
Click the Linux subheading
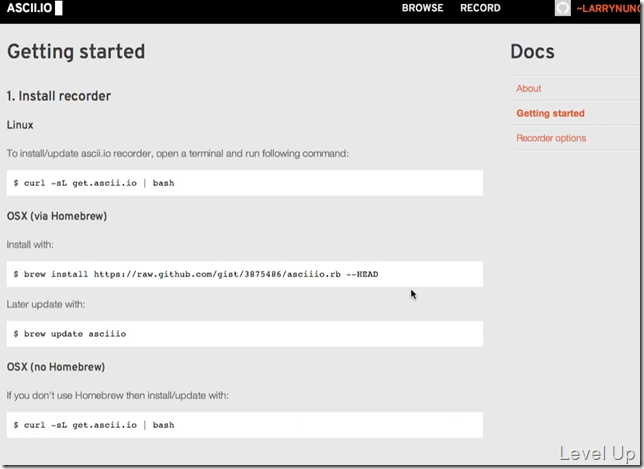coord(20,125)
